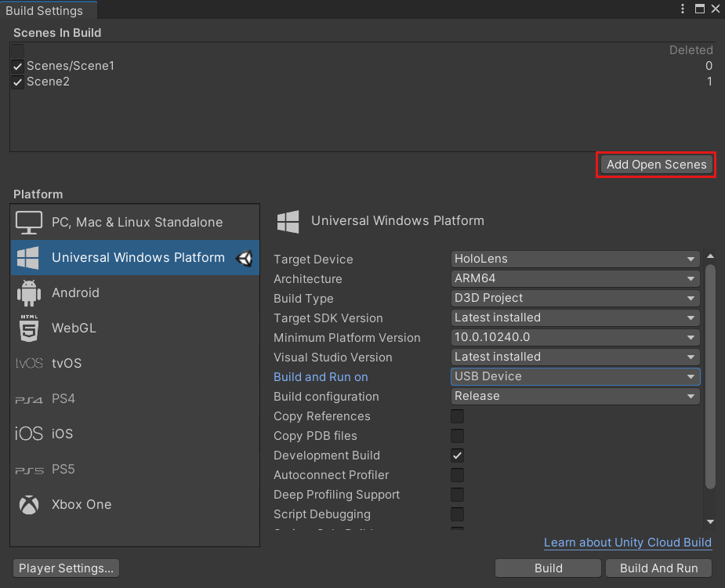Open Player Settings
This screenshot has width=725, height=588.
(66, 568)
